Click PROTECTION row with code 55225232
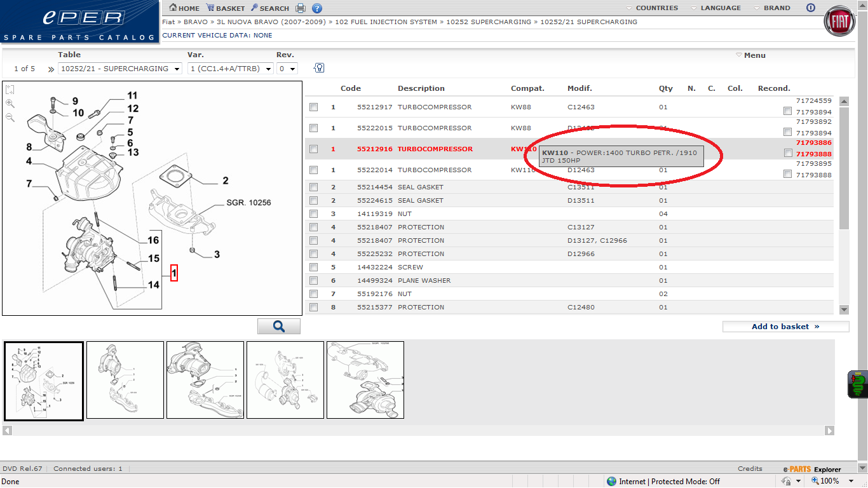Viewport: 868px width, 488px height. (569, 254)
